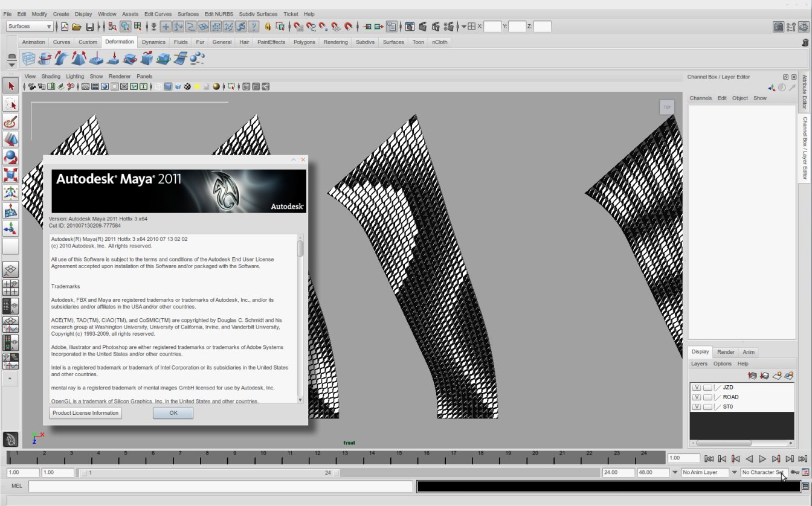Select the Rotate tool sphere icon

click(x=10, y=158)
